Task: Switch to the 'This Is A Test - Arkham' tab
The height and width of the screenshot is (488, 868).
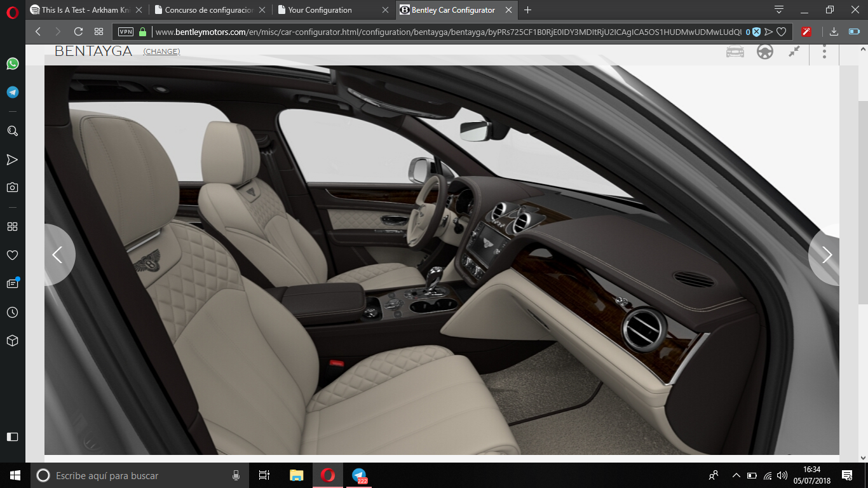Action: (x=86, y=10)
